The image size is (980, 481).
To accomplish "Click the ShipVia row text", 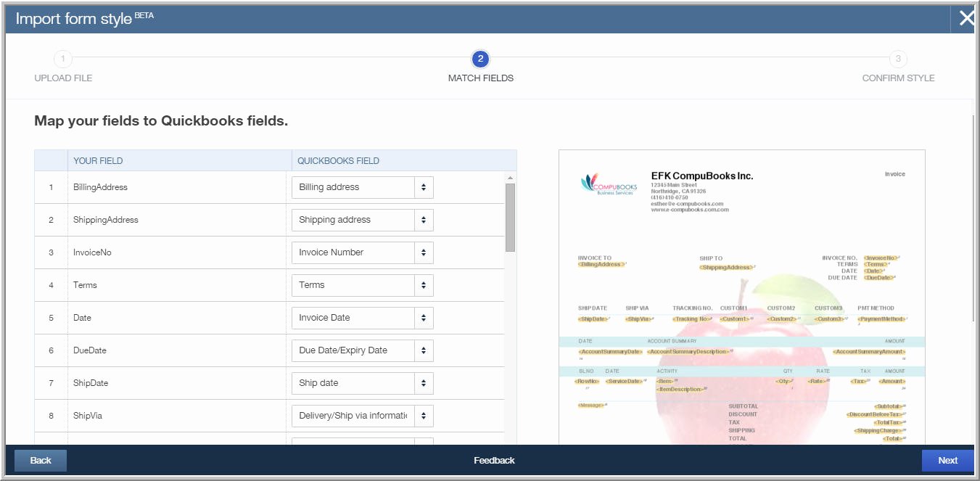I will point(88,416).
